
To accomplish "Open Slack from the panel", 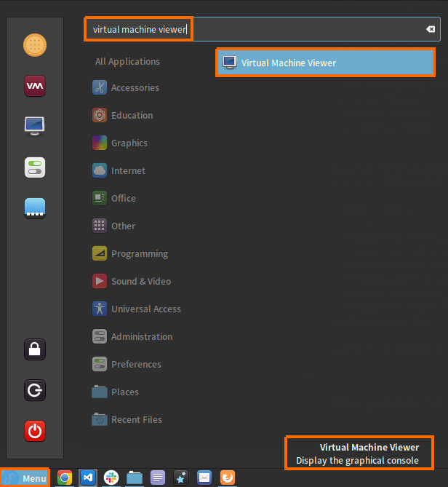I will coord(111,478).
